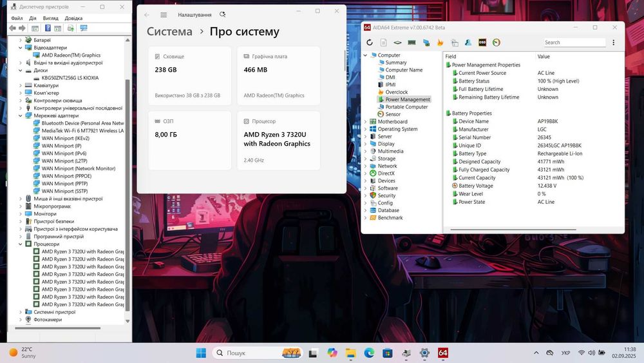This screenshot has width=644, height=363.
Task: Launch the AIDA64 stability test flame icon
Action: [440, 43]
